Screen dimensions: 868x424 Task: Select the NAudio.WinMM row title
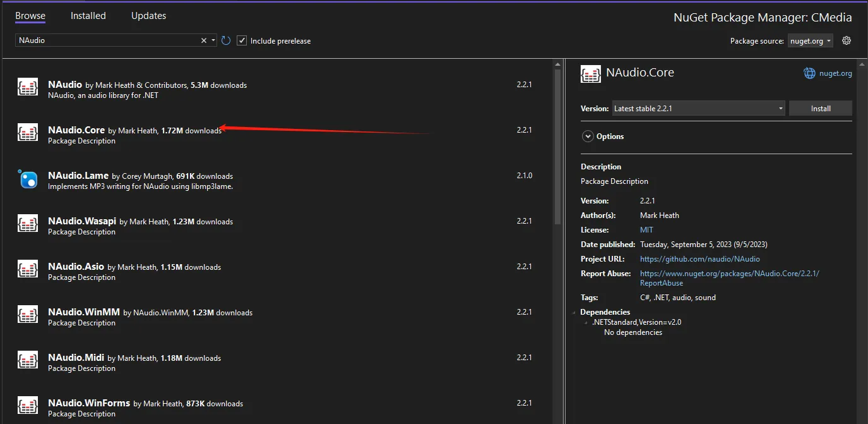pyautogui.click(x=84, y=312)
